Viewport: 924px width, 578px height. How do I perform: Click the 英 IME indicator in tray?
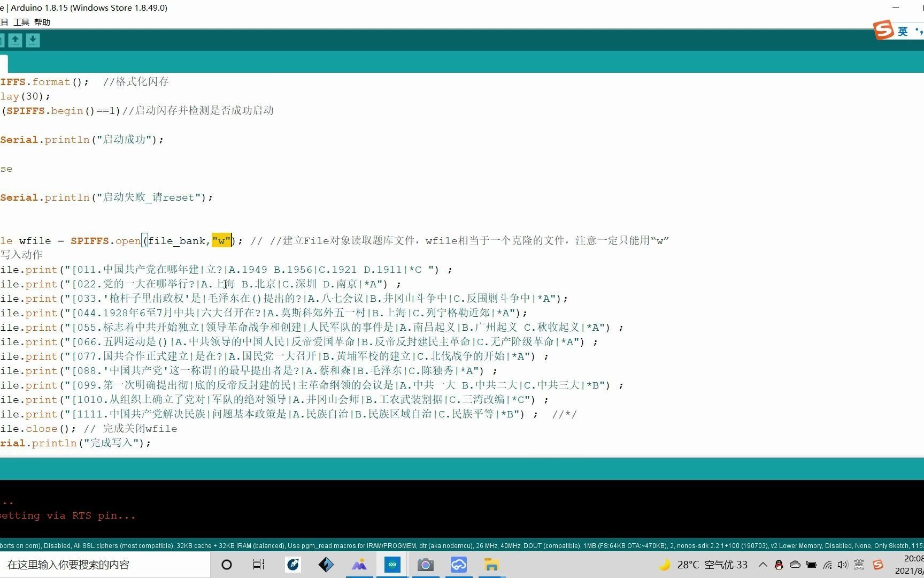coord(859,565)
